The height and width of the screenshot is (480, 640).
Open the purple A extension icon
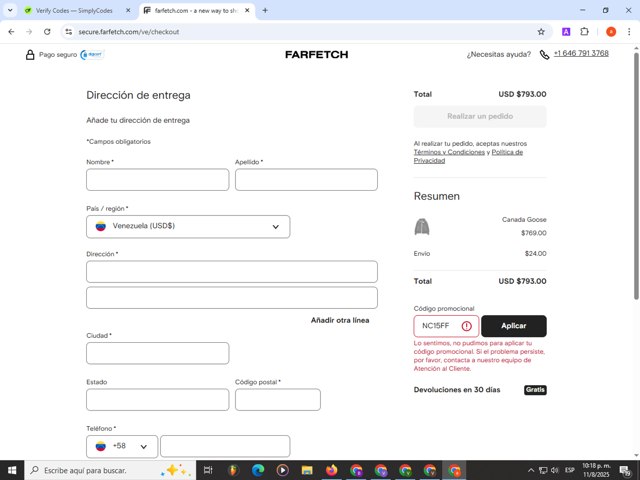pyautogui.click(x=566, y=32)
